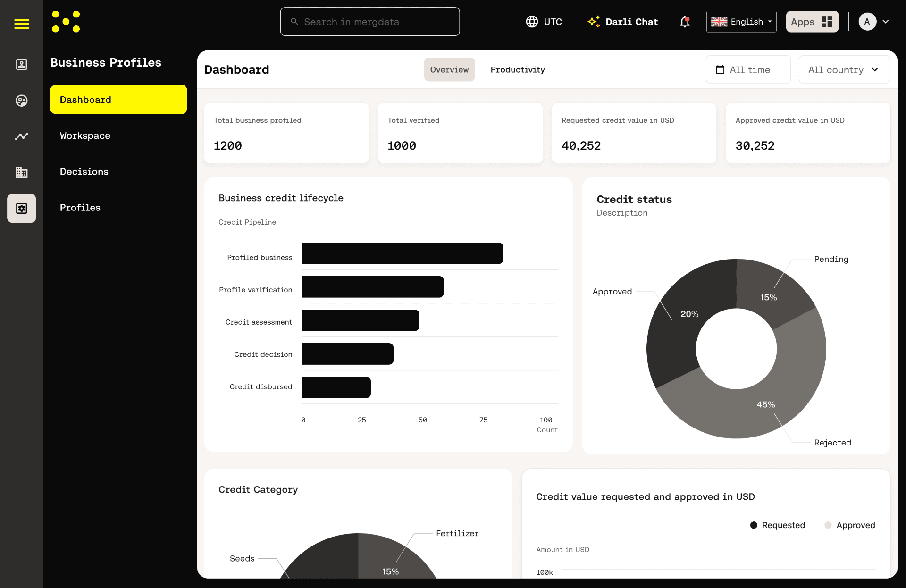Viewport: 906px width, 588px height.
Task: Open the All country filter dropdown
Action: point(844,70)
